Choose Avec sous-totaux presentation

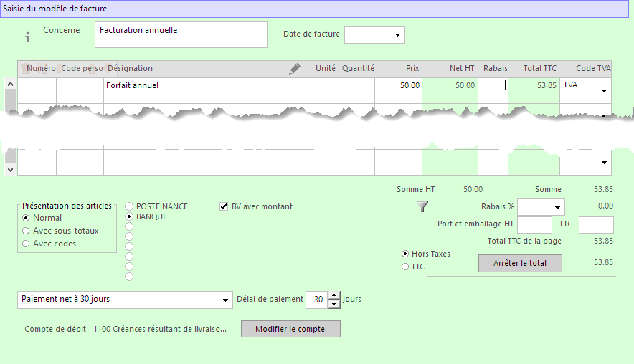coord(26,231)
